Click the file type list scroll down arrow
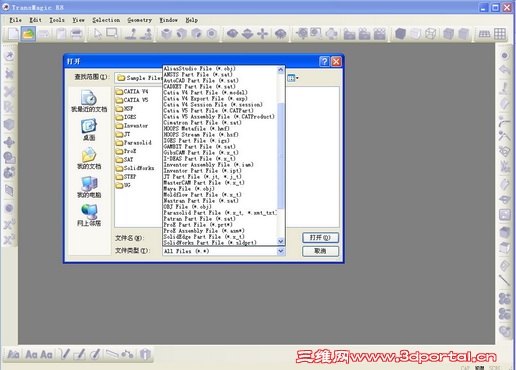 tap(281, 241)
